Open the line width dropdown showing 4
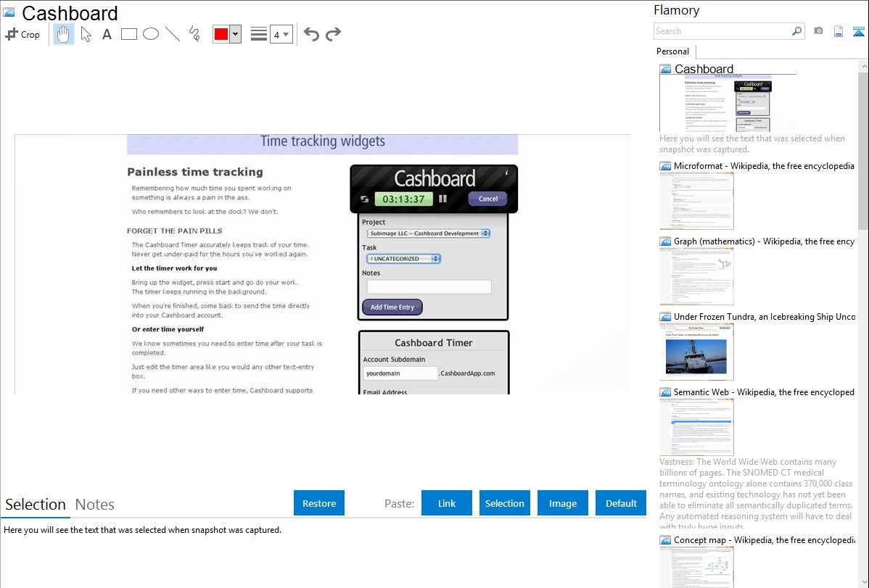The height and width of the screenshot is (588, 869). coord(281,34)
